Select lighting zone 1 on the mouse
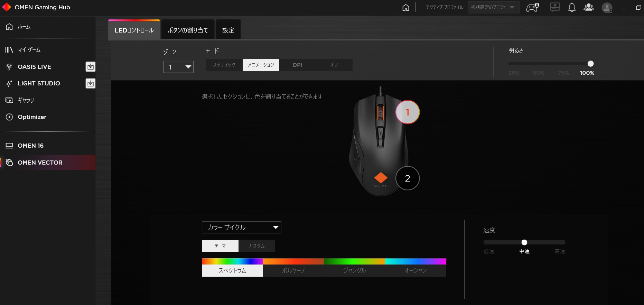 tap(408, 112)
